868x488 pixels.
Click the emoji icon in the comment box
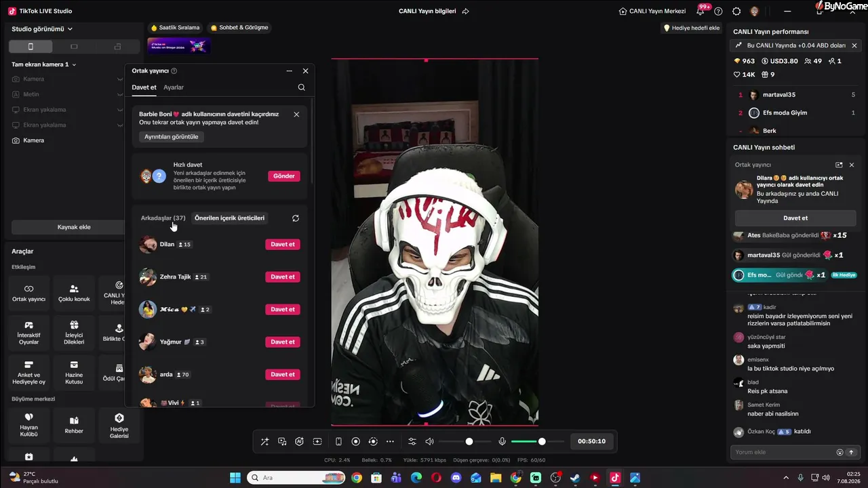(x=840, y=452)
